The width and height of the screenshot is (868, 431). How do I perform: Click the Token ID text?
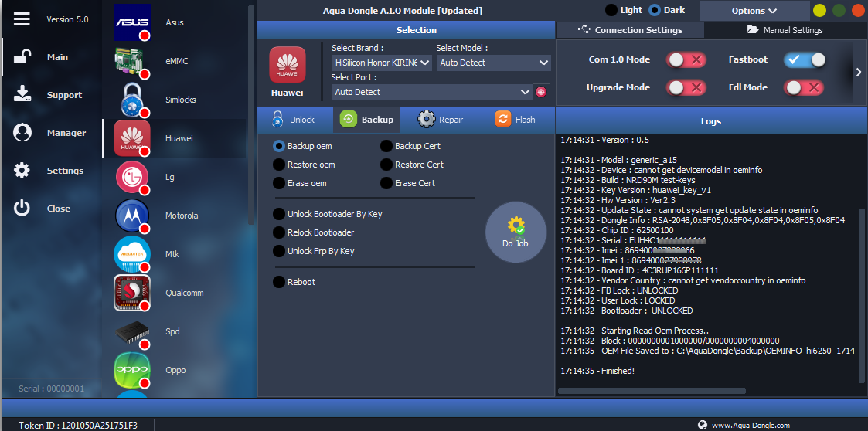78,426
